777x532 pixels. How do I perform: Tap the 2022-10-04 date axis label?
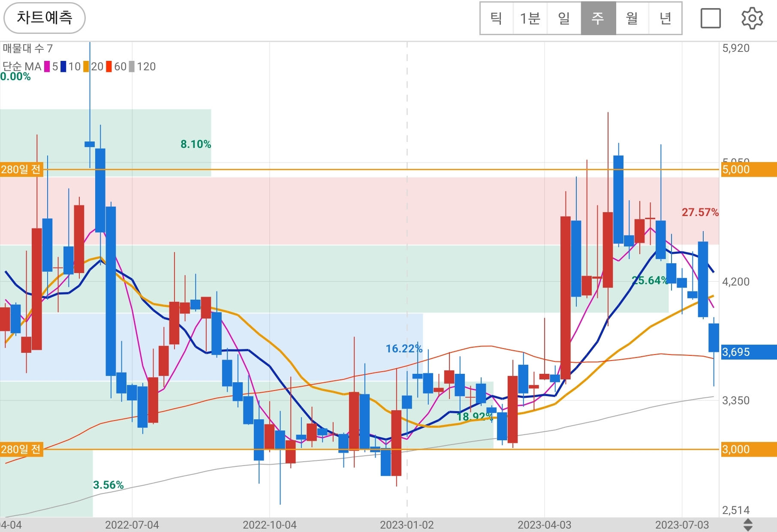[x=270, y=525]
